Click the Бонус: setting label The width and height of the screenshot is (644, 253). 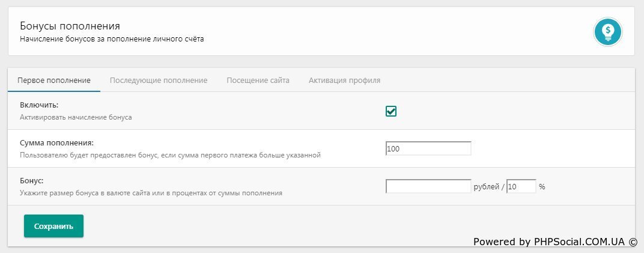[32, 180]
